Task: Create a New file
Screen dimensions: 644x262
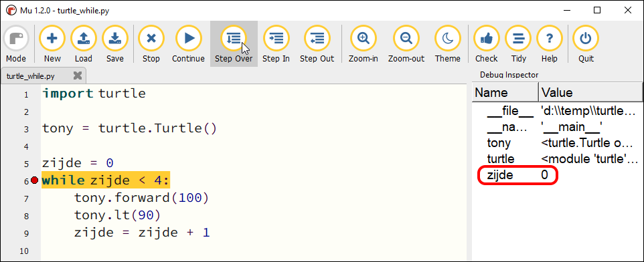Action: 52,44
